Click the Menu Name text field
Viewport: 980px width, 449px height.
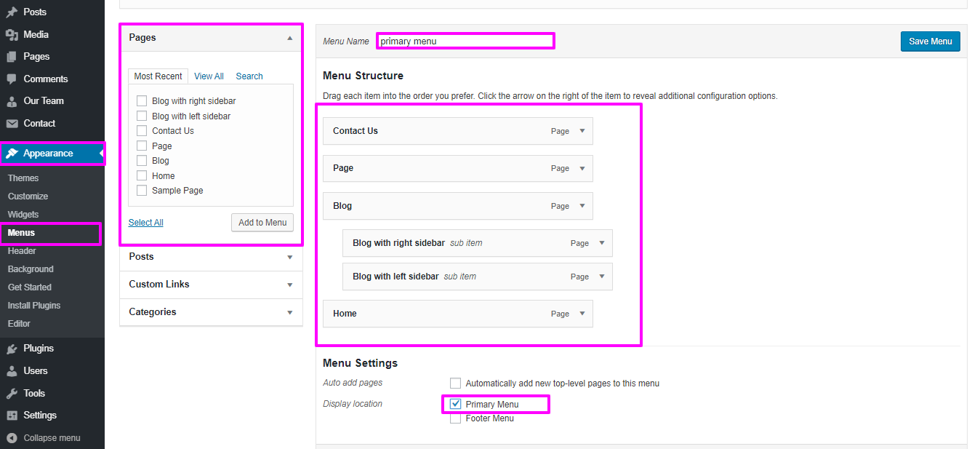(465, 41)
